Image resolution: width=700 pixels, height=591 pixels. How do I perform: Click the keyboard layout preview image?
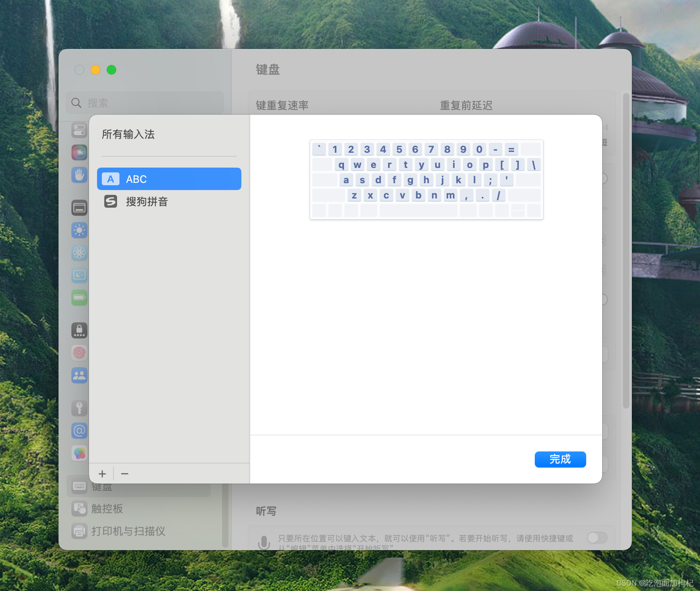[427, 180]
